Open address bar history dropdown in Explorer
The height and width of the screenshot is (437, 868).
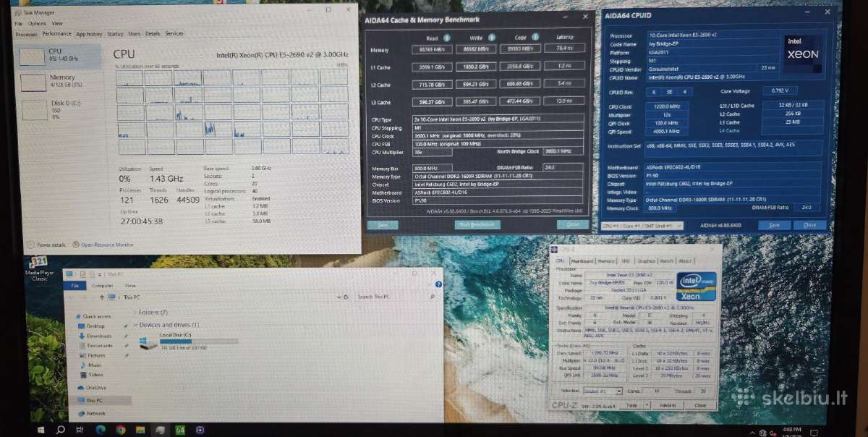tap(339, 297)
